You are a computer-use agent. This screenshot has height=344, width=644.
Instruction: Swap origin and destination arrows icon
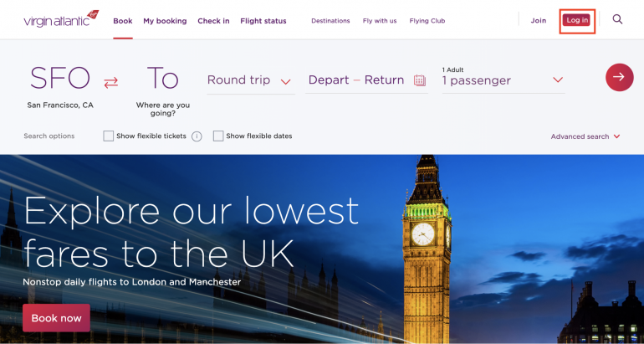tap(111, 83)
